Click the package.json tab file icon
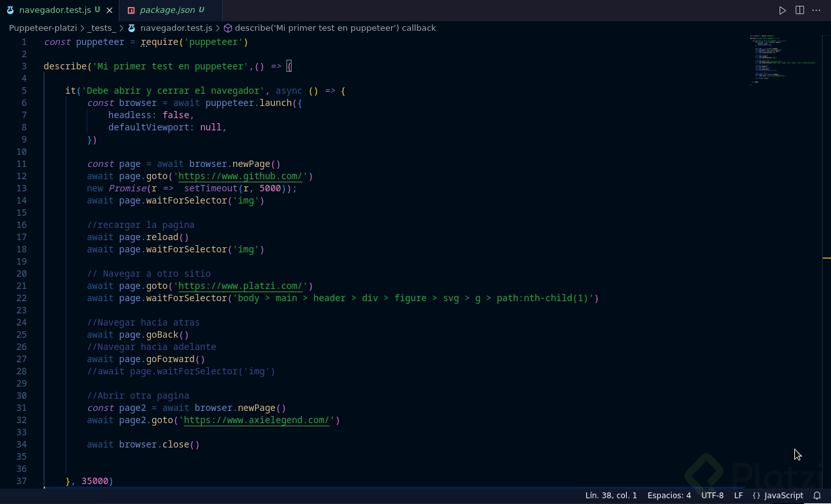 click(x=132, y=10)
